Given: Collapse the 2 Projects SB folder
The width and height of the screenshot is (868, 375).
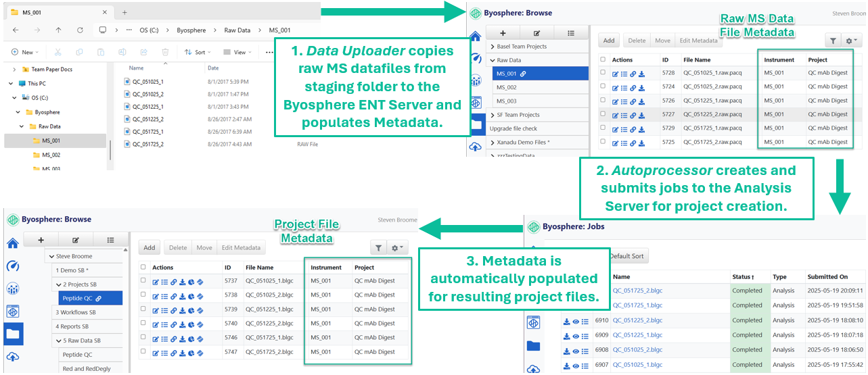Looking at the screenshot, I should coord(58,284).
